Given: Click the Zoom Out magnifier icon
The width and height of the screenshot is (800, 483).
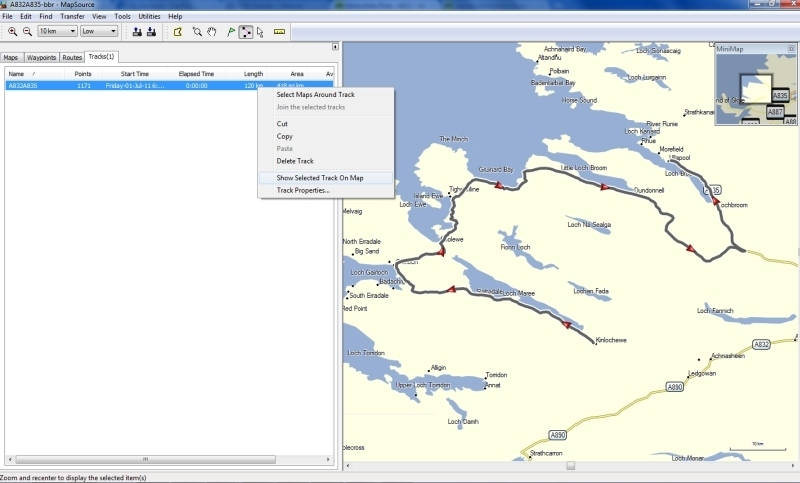Looking at the screenshot, I should [x=27, y=32].
